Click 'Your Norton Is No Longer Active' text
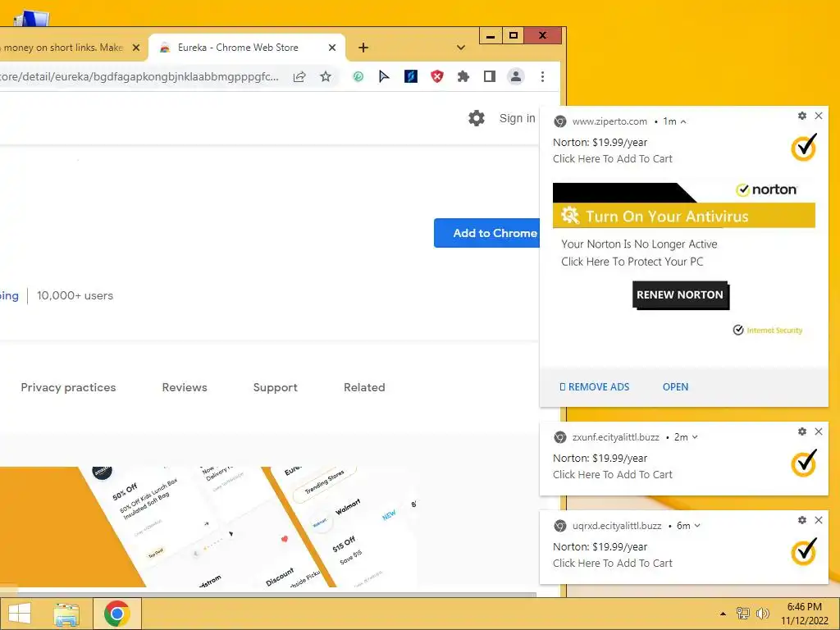840x630 pixels. (639, 244)
